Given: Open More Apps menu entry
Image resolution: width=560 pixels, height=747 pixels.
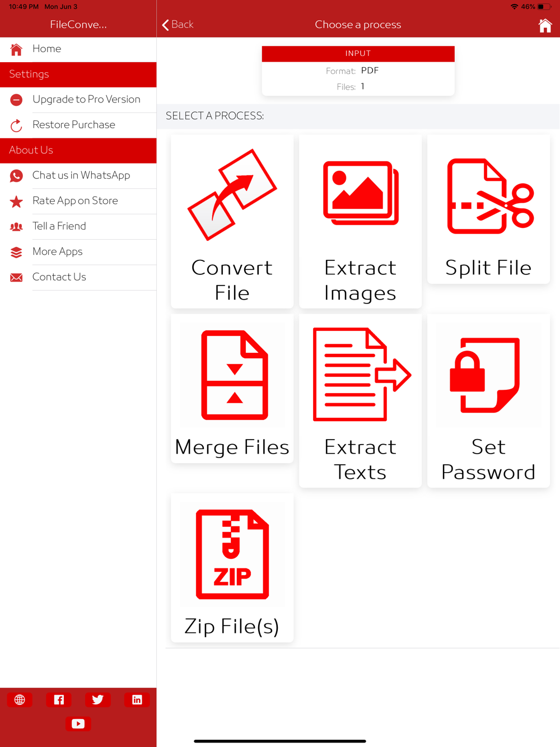Looking at the screenshot, I should [x=78, y=252].
